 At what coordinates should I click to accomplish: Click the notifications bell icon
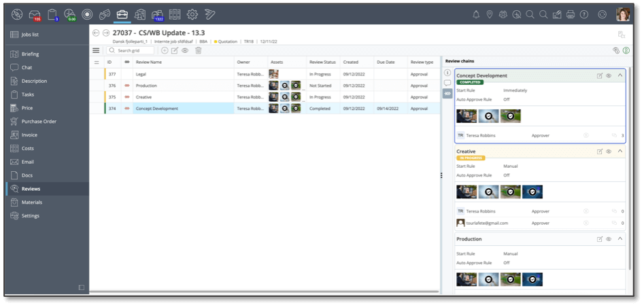coord(476,14)
